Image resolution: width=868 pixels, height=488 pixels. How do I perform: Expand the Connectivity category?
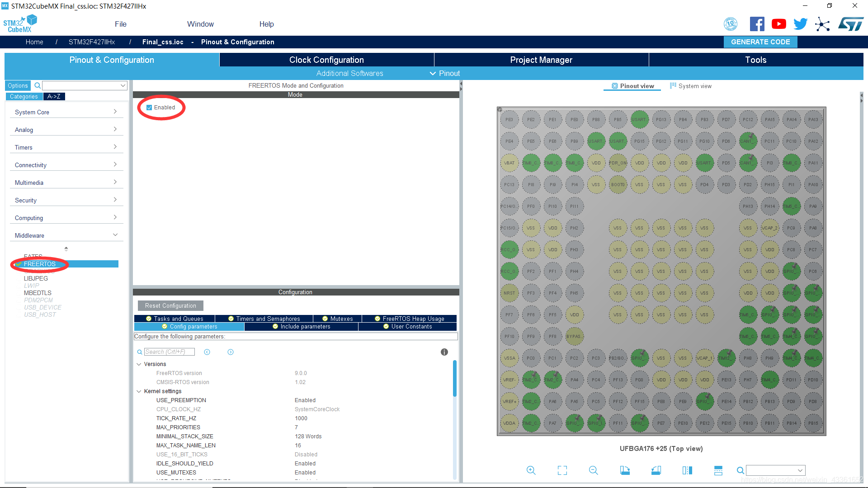66,164
